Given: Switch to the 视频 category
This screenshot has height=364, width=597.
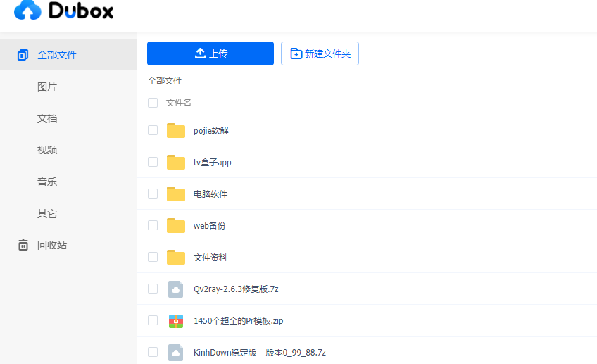Looking at the screenshot, I should tap(47, 150).
